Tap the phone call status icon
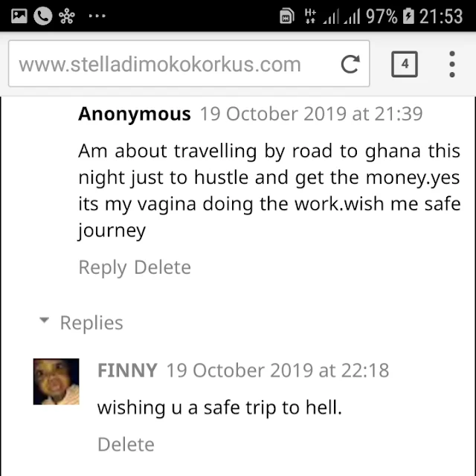Screen dimensions: 476x476 pos(43,16)
